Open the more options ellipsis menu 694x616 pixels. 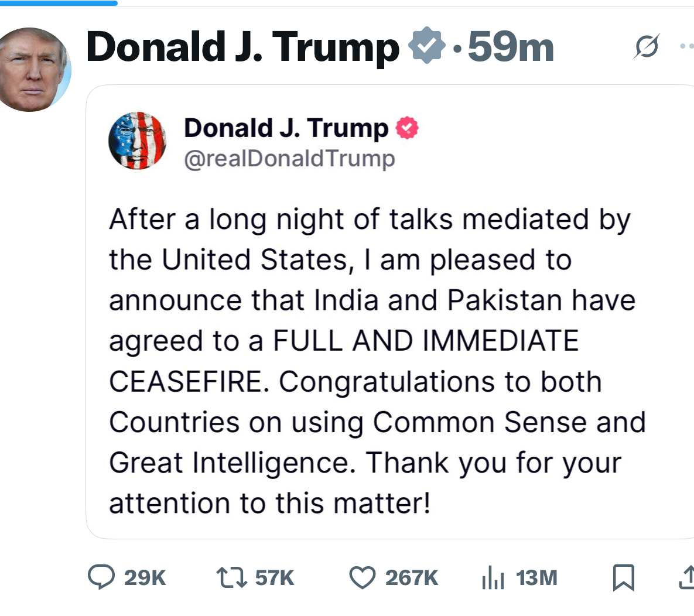click(x=686, y=46)
